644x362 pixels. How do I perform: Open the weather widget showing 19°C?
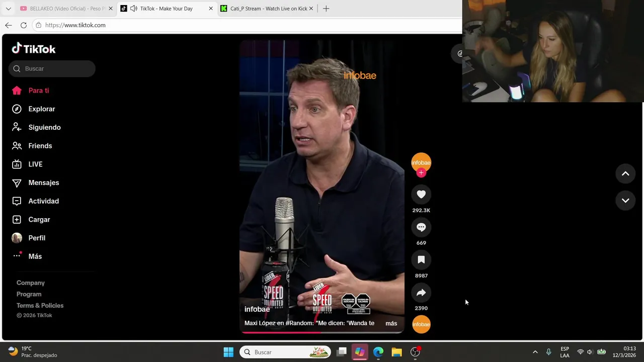pos(33,352)
